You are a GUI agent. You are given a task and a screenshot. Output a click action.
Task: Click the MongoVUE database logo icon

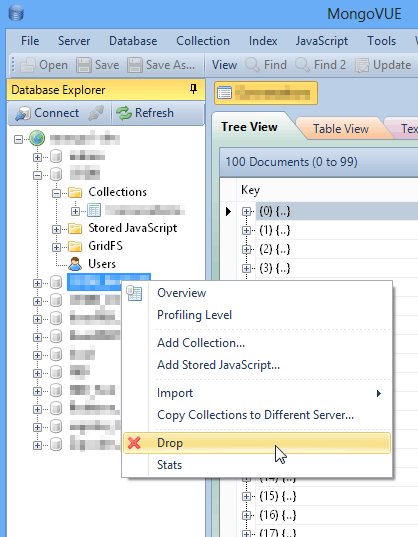(16, 13)
